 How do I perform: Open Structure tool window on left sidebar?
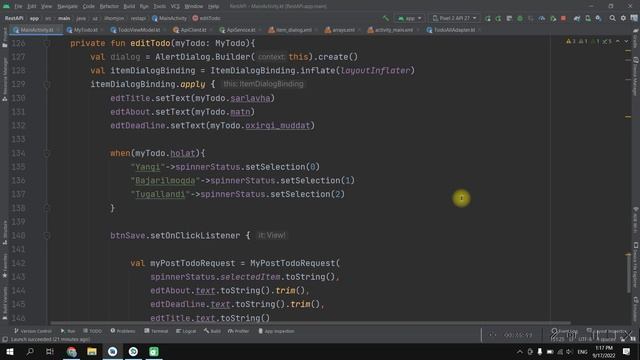point(4,233)
